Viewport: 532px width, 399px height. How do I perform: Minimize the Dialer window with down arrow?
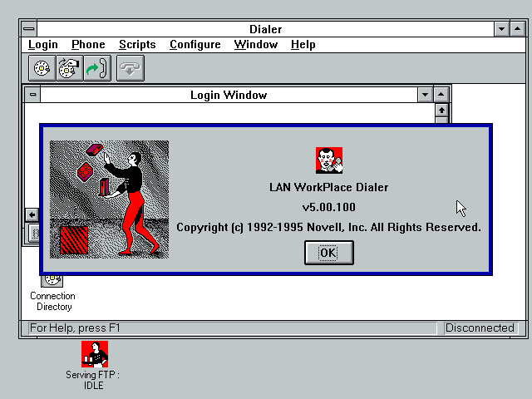tap(501, 29)
